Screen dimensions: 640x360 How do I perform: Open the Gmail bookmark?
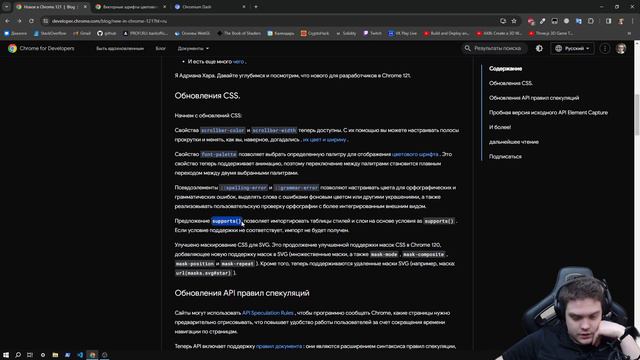pyautogui.click(x=82, y=33)
